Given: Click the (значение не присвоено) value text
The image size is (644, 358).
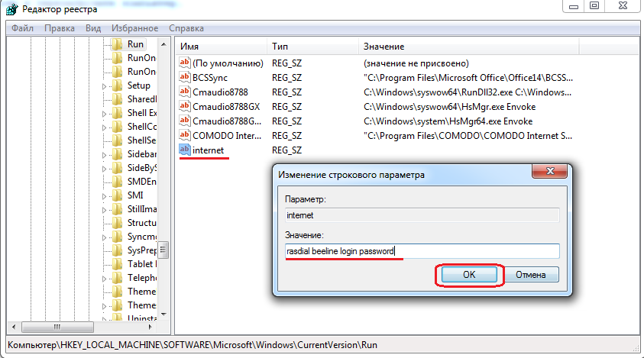Looking at the screenshot, I should pyautogui.click(x=416, y=63).
